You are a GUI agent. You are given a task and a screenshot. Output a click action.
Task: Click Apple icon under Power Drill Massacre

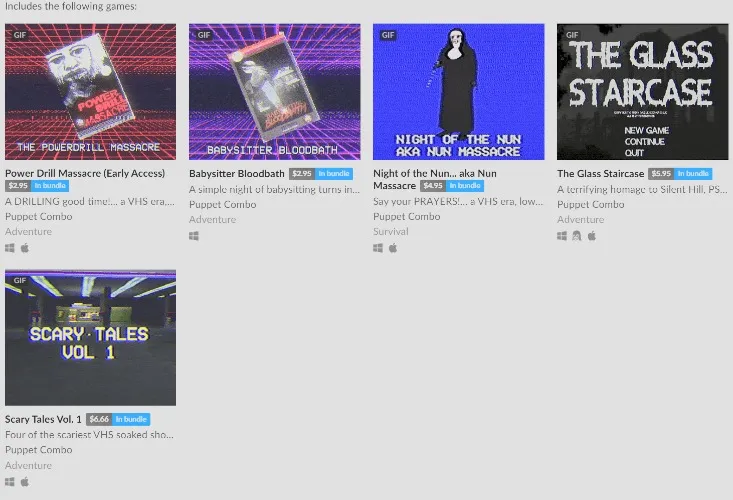[25, 248]
